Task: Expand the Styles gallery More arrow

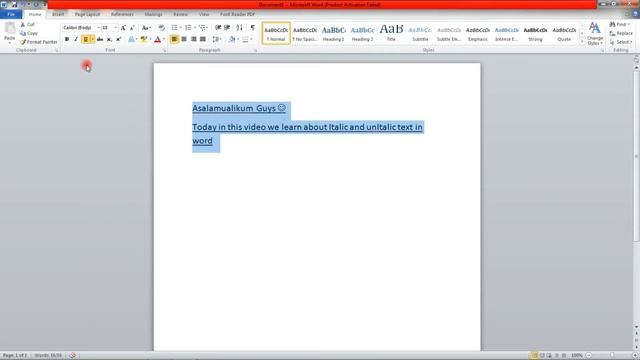Action: (x=582, y=42)
